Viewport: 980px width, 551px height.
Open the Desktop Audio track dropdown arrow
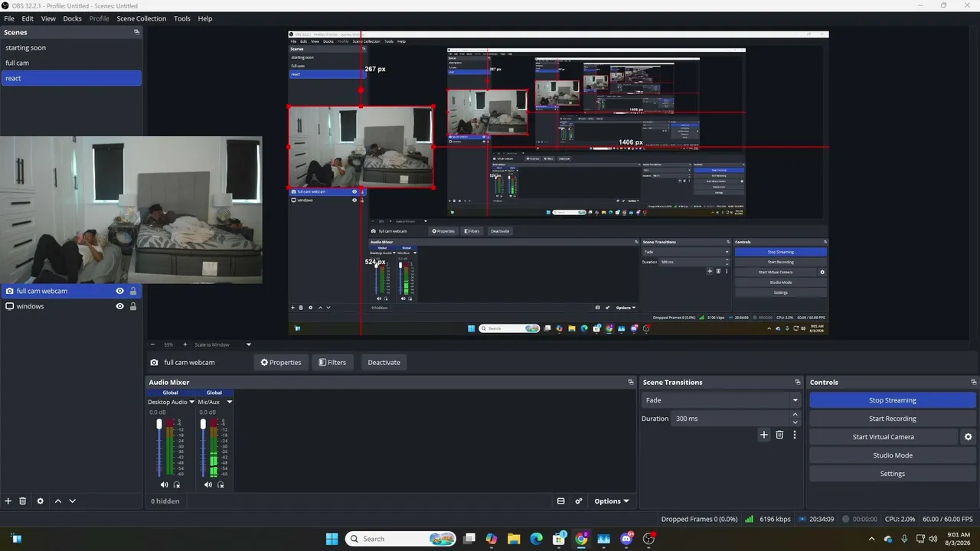(x=191, y=402)
